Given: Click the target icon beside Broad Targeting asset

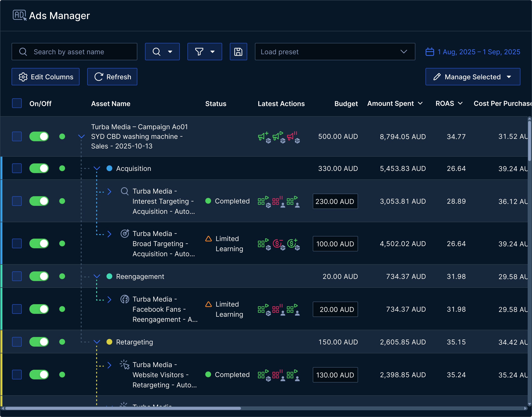Looking at the screenshot, I should point(125,234).
